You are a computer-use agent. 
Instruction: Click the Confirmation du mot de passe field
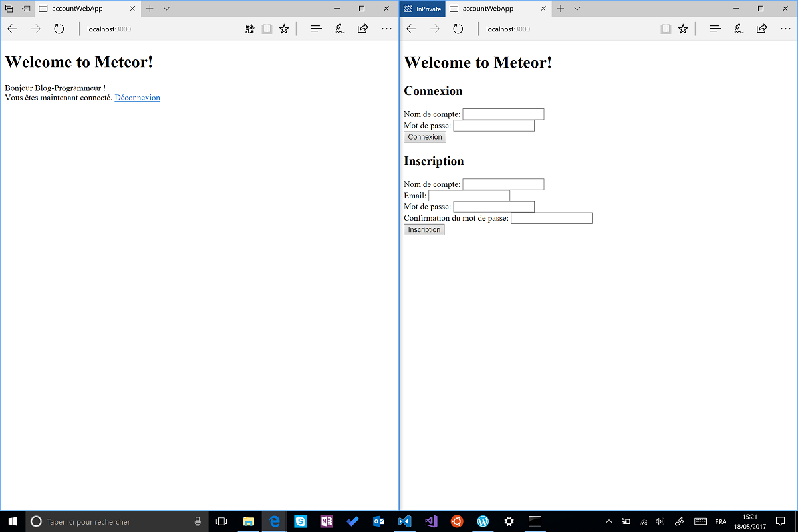(551, 218)
